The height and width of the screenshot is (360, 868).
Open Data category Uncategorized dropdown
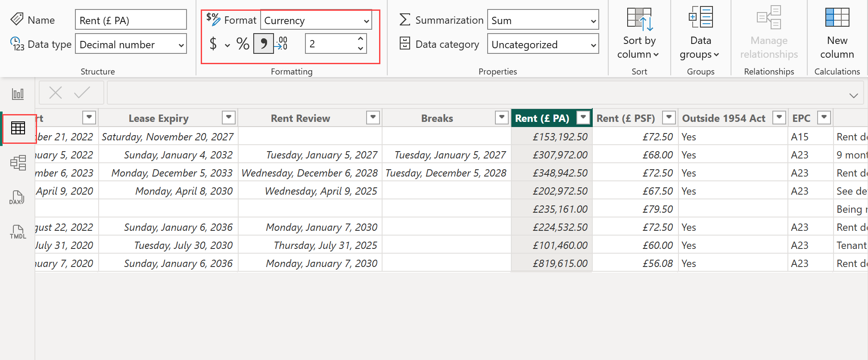coord(543,44)
